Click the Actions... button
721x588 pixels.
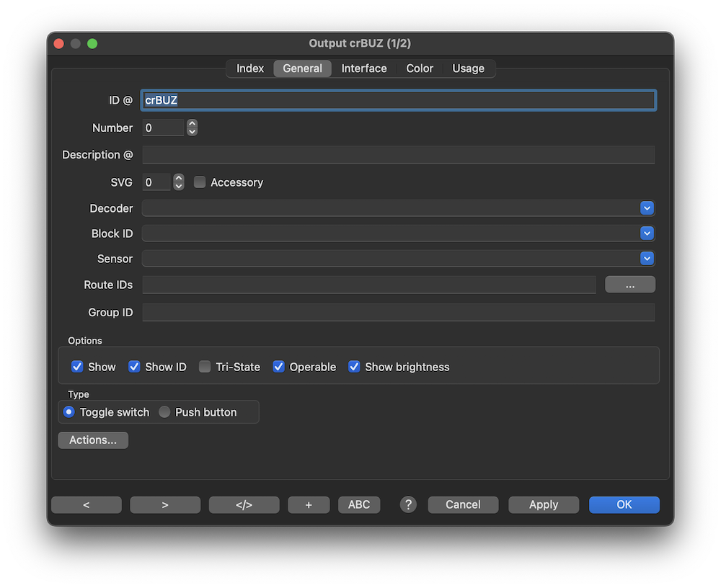pos(93,440)
